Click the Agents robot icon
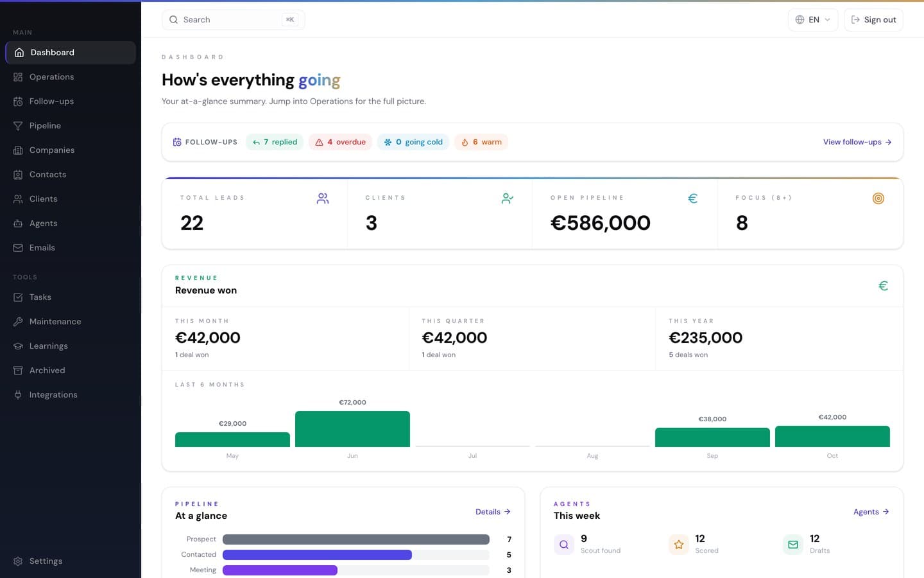The image size is (924, 578). click(18, 223)
